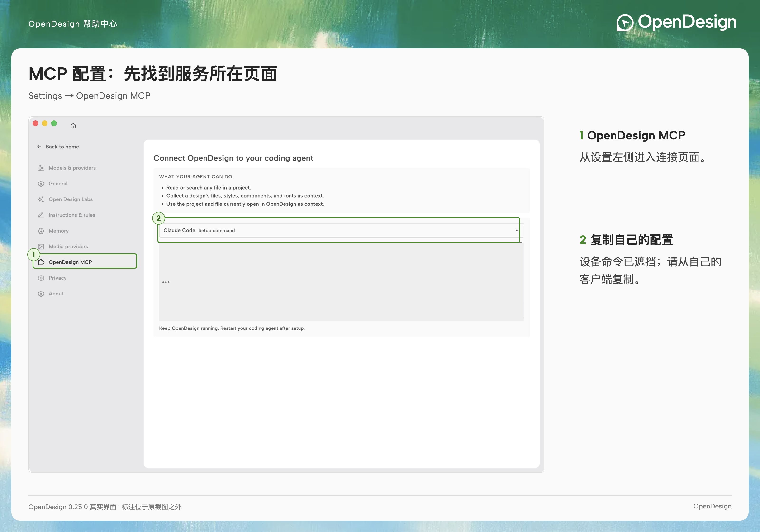Screen dimensions: 760x532
Task: Open the Privacy settings page
Action: tap(58, 278)
